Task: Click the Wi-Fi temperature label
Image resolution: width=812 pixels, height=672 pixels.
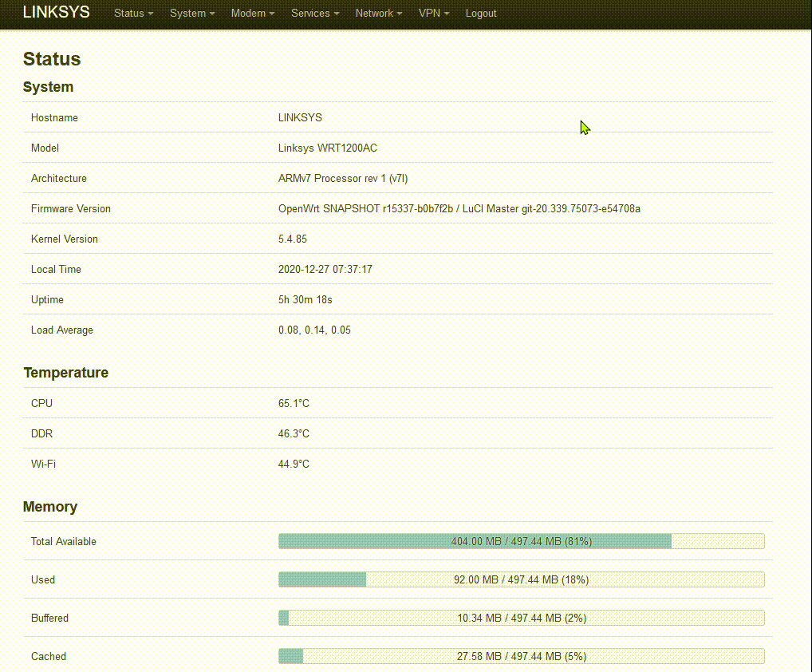Action: coord(44,464)
